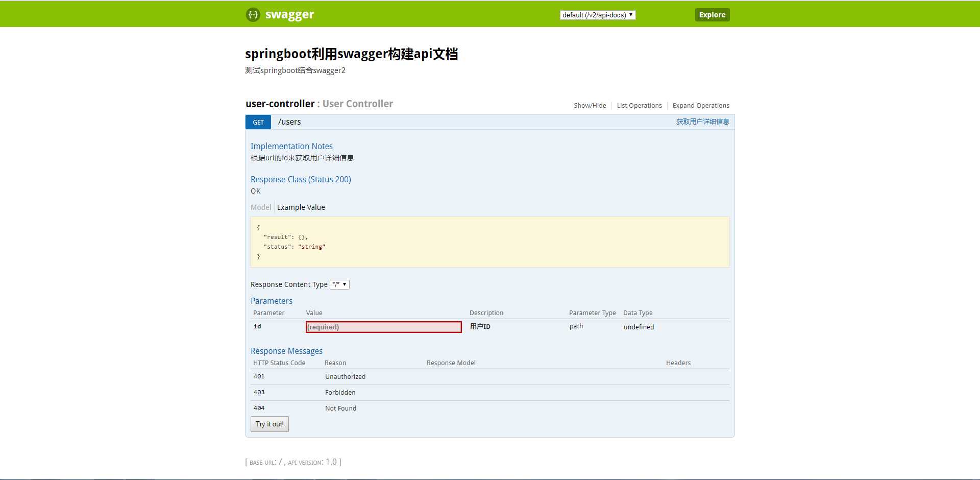
Task: Click the Parameters heading
Action: pos(272,301)
